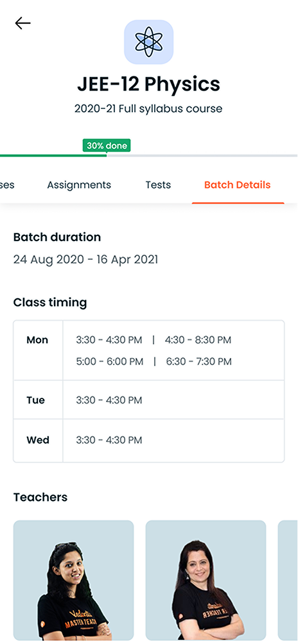Tap the 30% done progress badge
Viewport: 298px width, 644px height.
(107, 146)
